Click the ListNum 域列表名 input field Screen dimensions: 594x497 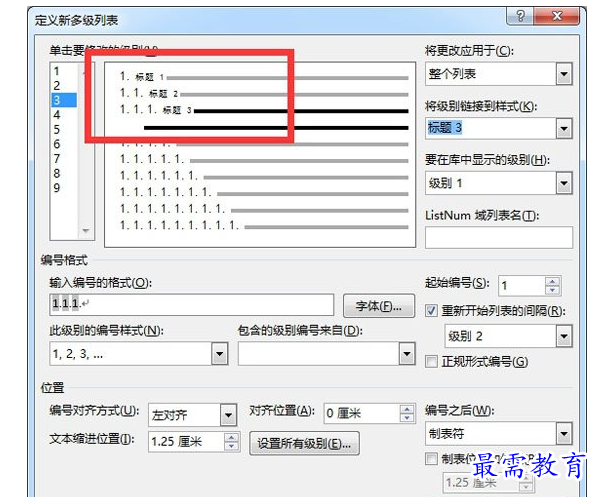point(499,238)
